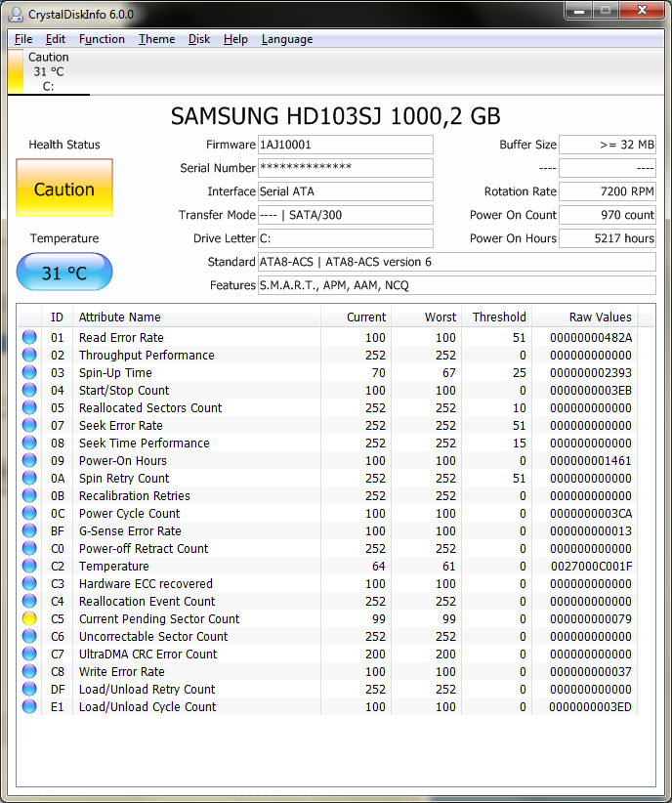This screenshot has width=672, height=803.
Task: Click the Worst column header
Action: 427,317
